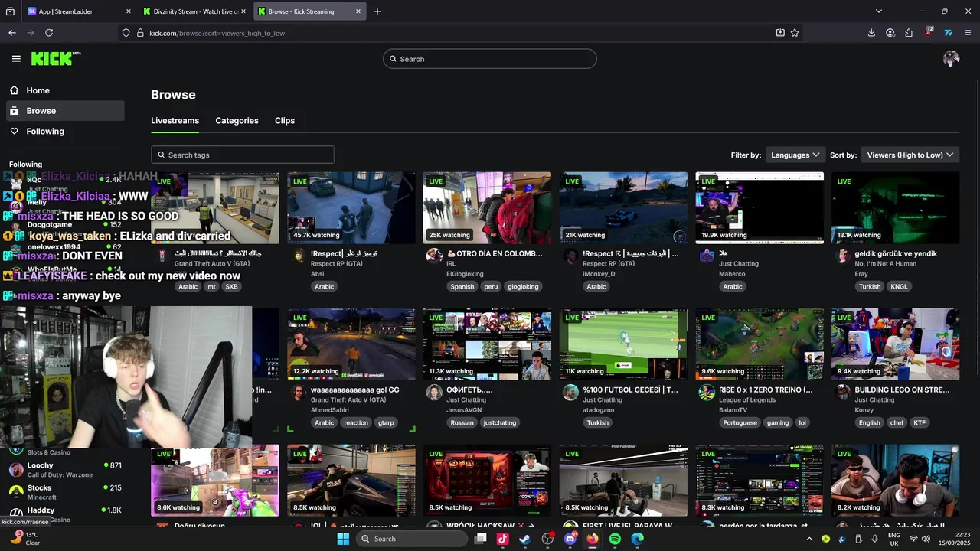Open the 13.1K watching stream thumbnail
The image size is (980, 551).
896,207
